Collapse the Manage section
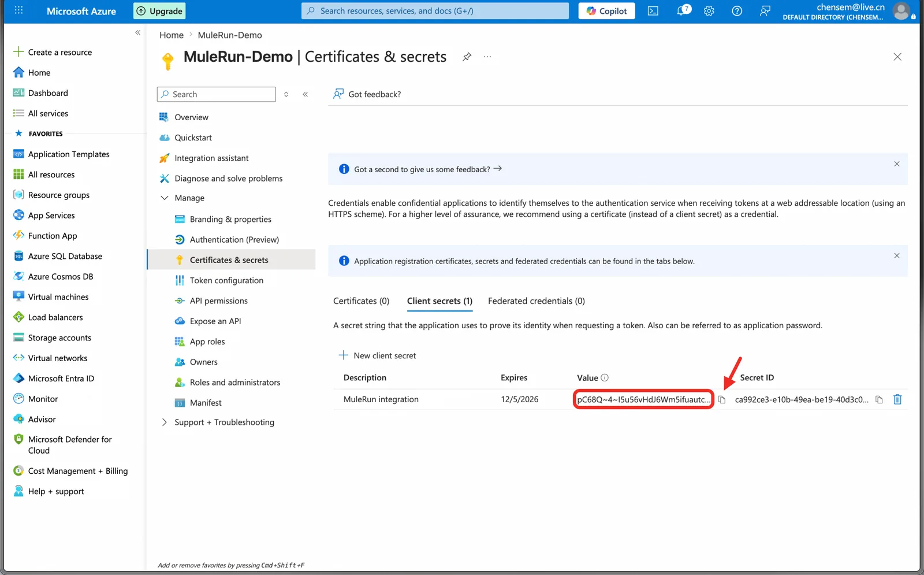Image resolution: width=924 pixels, height=575 pixels. click(x=165, y=198)
